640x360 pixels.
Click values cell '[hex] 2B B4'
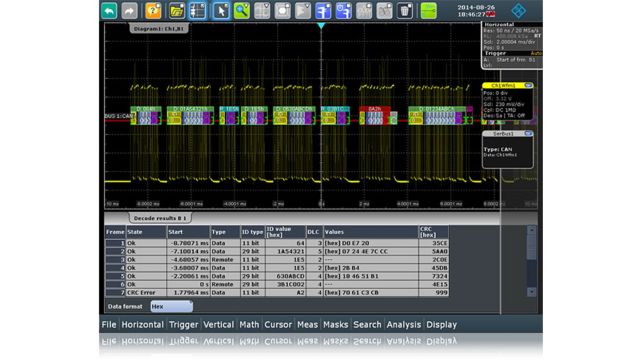(x=371, y=268)
